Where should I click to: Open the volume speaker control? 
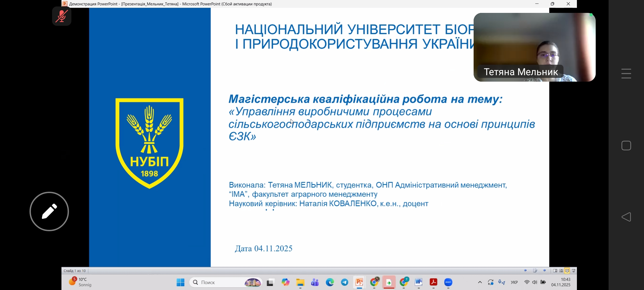(535, 282)
